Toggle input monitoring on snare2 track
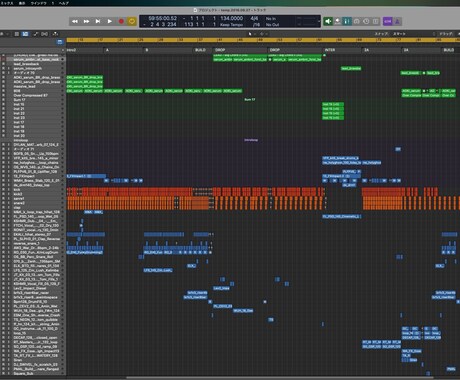The height and width of the screenshot is (380, 460). 9,203
